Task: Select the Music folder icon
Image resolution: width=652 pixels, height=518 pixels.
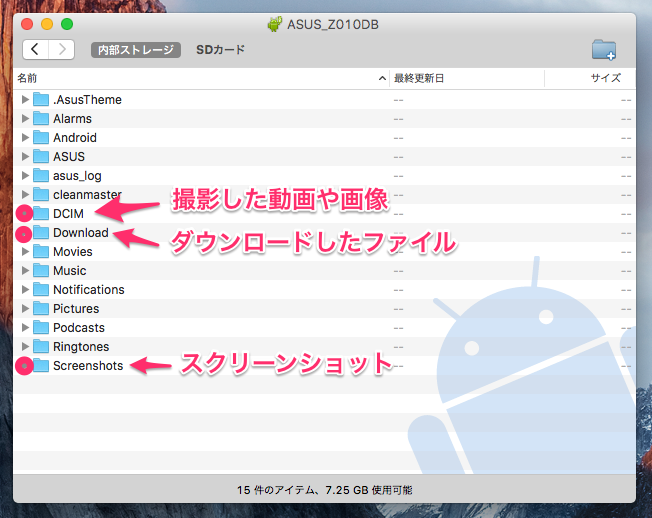Action: [x=41, y=270]
